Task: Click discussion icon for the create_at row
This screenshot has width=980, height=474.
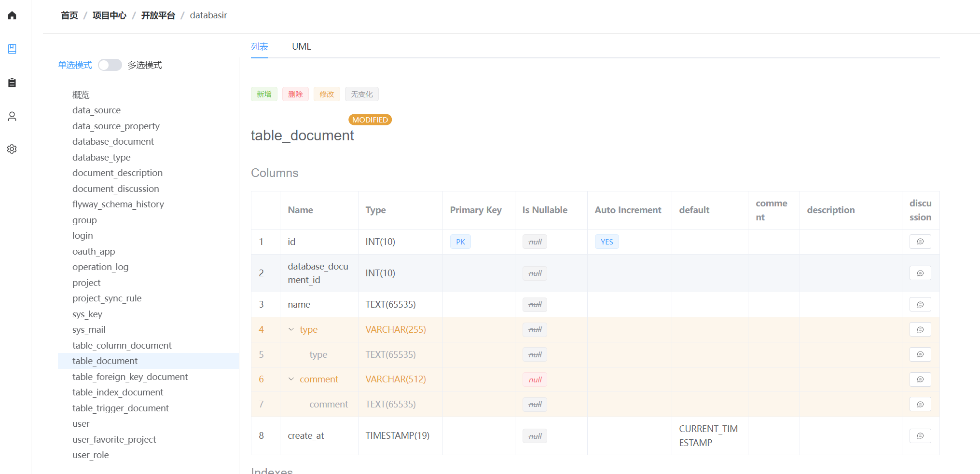Action: pyautogui.click(x=920, y=436)
